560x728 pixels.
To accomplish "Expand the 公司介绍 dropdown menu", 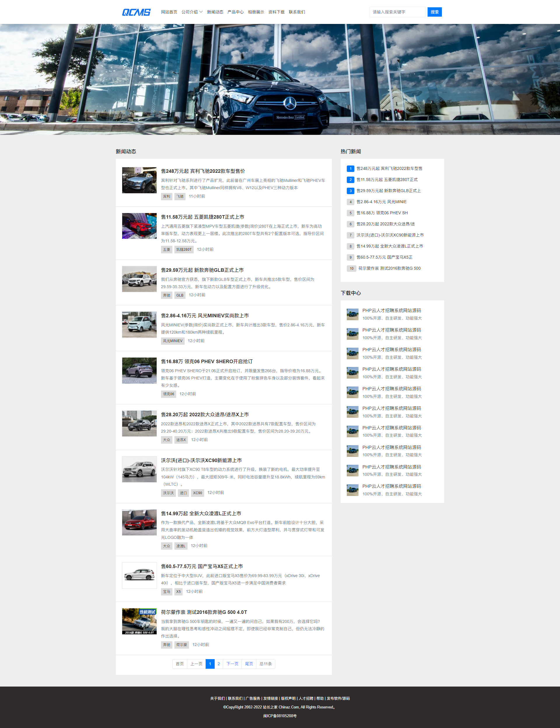I will click(x=192, y=12).
